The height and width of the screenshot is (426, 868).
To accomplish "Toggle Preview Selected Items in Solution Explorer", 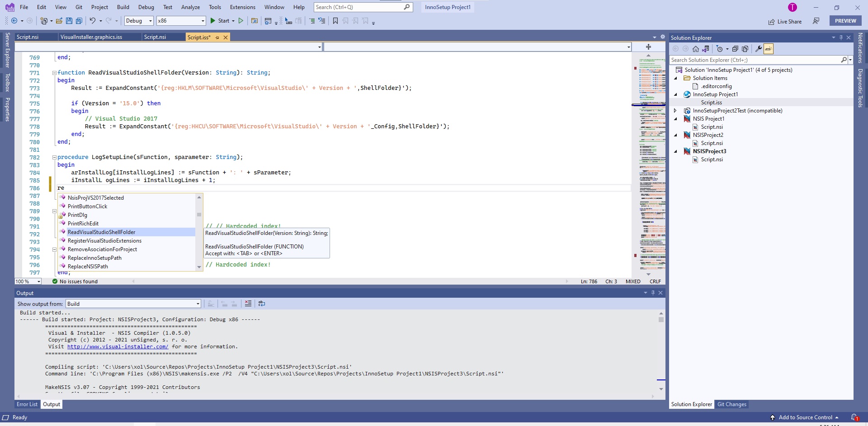I will pyautogui.click(x=769, y=49).
